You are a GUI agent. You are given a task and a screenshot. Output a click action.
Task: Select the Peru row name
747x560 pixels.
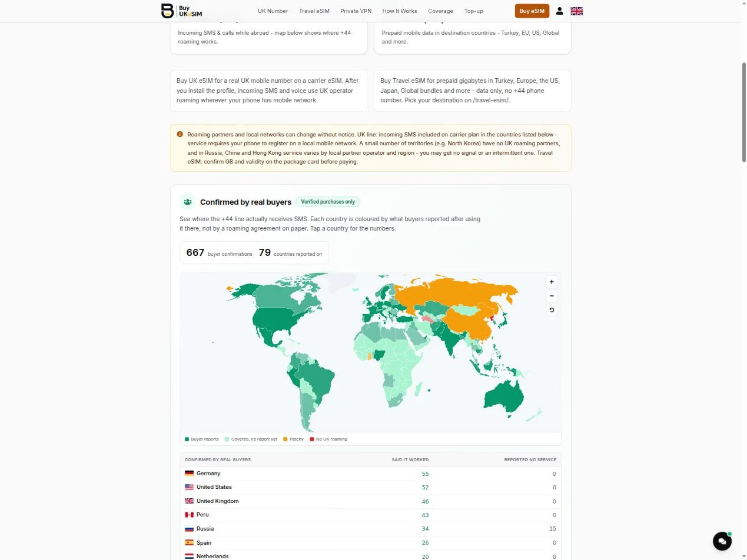202,515
